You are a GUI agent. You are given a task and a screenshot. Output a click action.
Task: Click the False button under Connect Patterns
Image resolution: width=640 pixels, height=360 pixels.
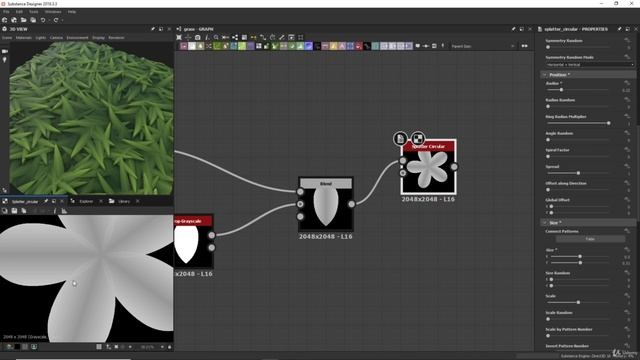click(x=590, y=239)
